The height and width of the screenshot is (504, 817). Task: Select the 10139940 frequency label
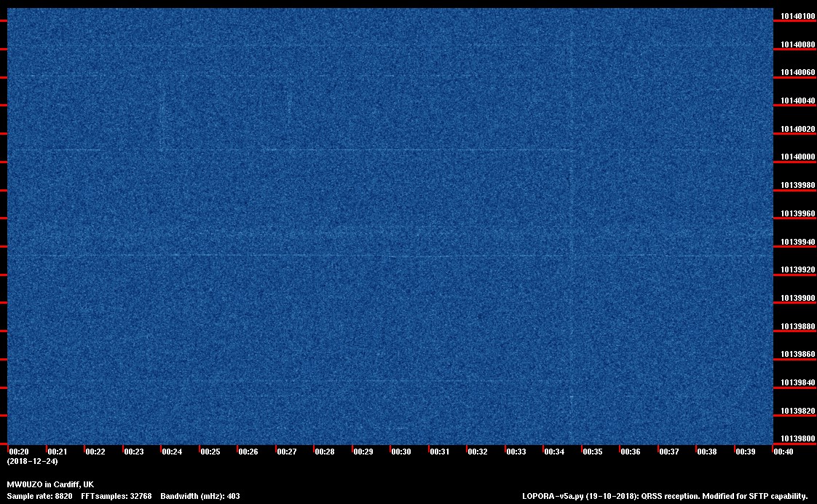tap(797, 242)
